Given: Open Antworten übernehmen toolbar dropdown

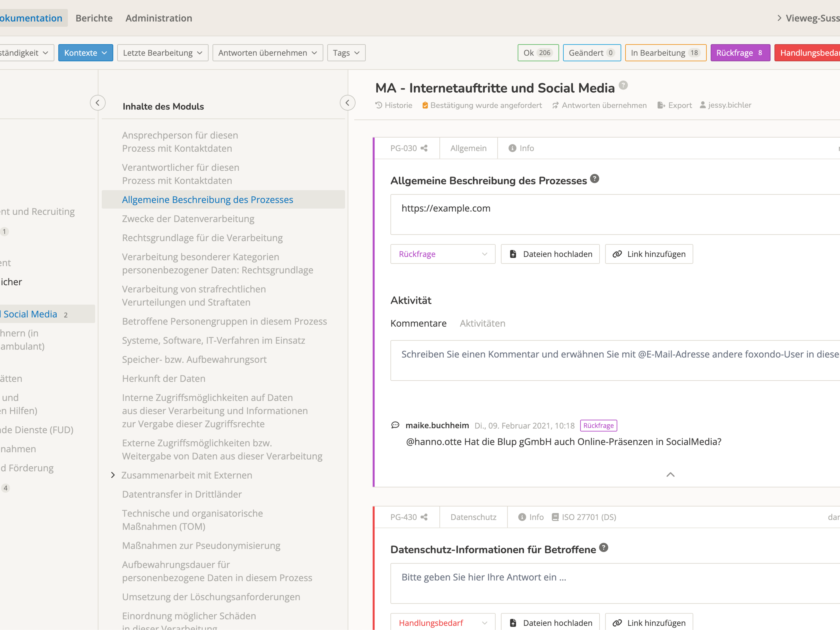Looking at the screenshot, I should [x=268, y=53].
